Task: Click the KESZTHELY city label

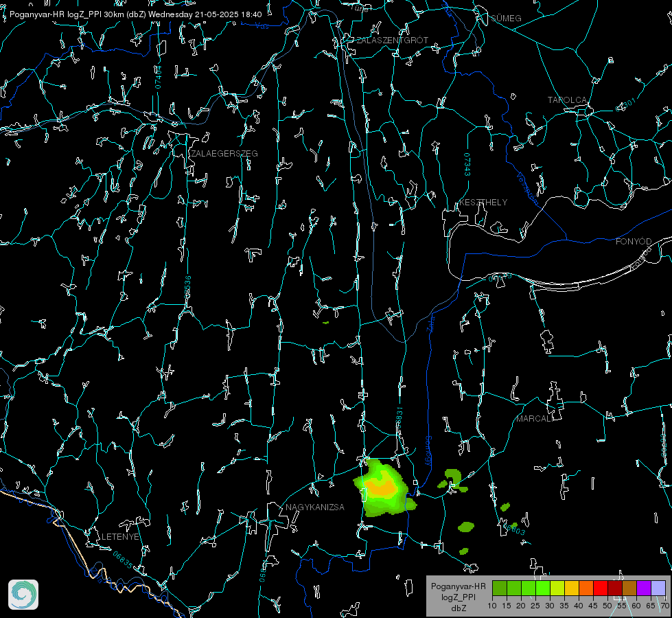Action: (x=483, y=203)
